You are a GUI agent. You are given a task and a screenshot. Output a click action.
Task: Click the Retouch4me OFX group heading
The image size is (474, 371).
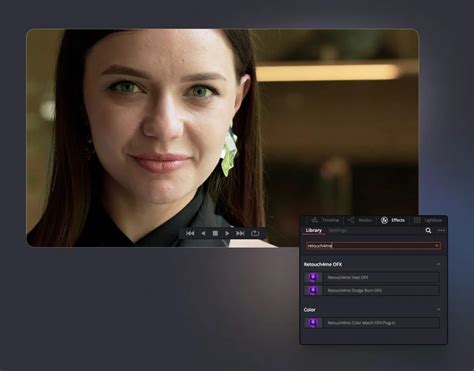tap(323, 264)
